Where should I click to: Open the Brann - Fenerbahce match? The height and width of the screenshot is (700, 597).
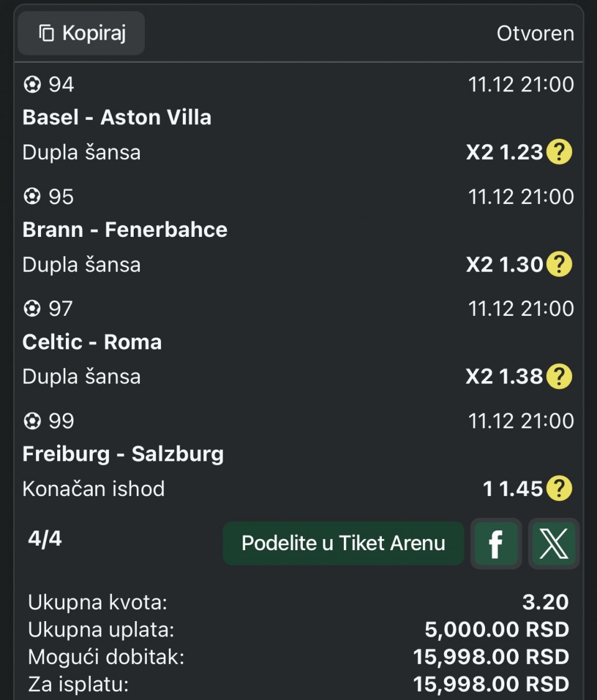[x=125, y=229]
